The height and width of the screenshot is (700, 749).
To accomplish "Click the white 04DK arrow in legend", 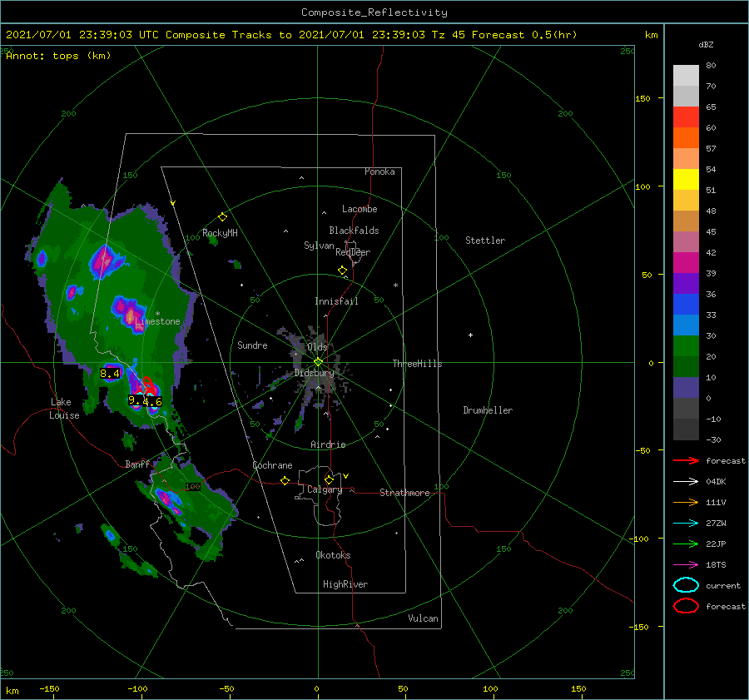I will click(686, 481).
